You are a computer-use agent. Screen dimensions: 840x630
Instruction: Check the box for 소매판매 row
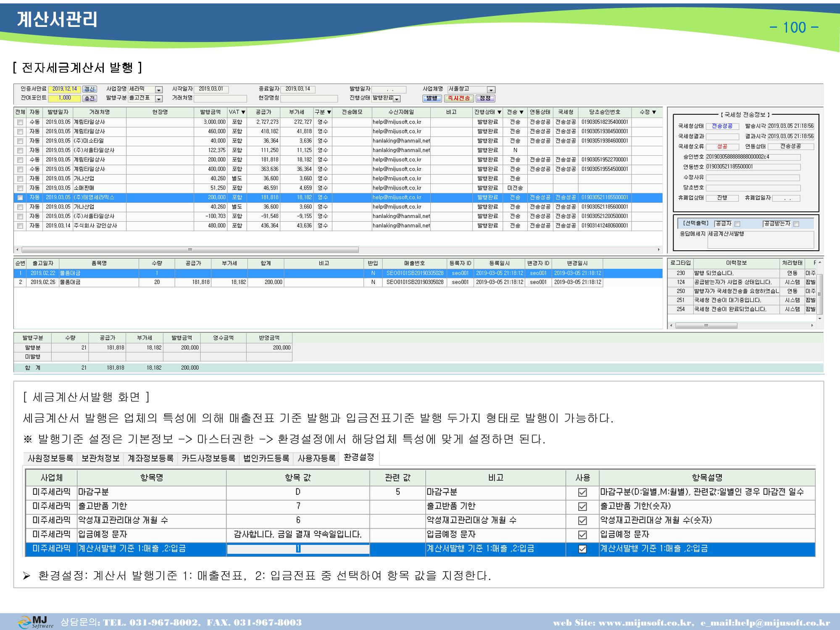[x=20, y=188]
